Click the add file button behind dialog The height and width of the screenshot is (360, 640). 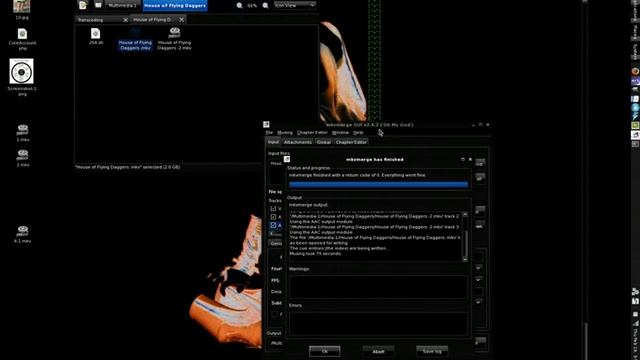click(480, 163)
